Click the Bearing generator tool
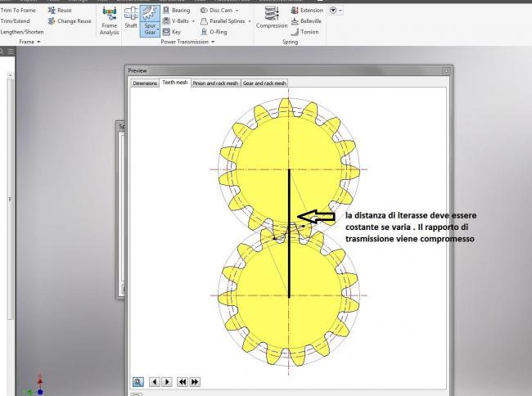 [x=177, y=11]
